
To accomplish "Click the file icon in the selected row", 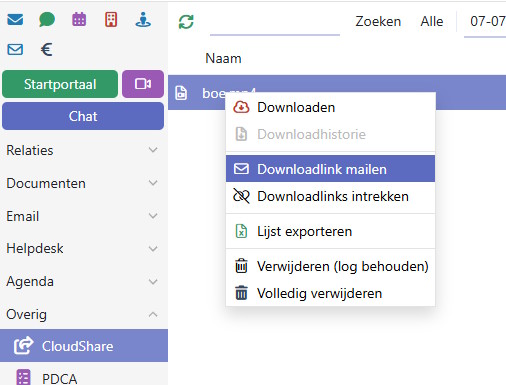I will 181,93.
